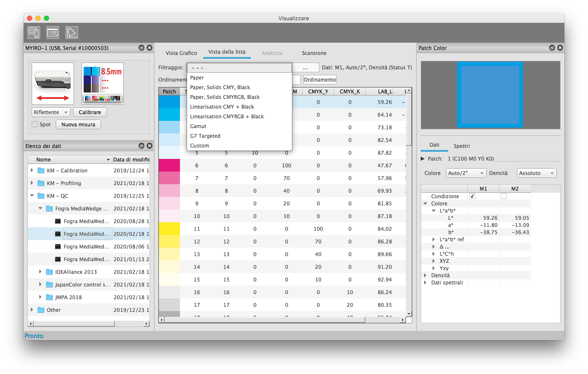Expand the L*a*b* ref row
This screenshot has height=374, width=588.
tap(434, 240)
